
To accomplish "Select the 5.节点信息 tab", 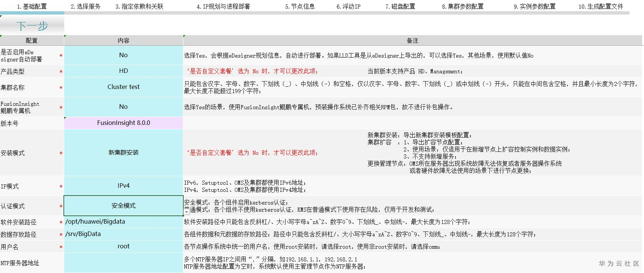I will [300, 6].
